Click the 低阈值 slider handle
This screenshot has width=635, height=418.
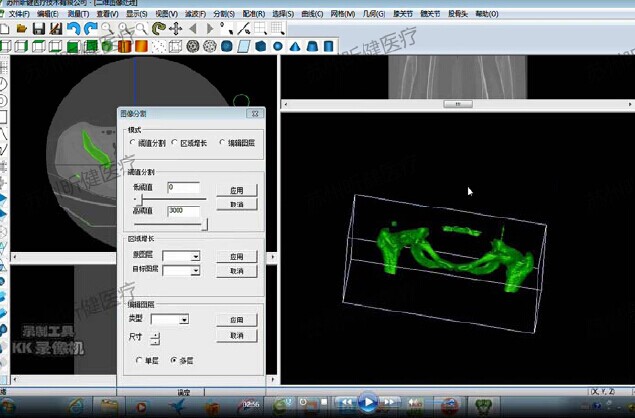pos(141,199)
